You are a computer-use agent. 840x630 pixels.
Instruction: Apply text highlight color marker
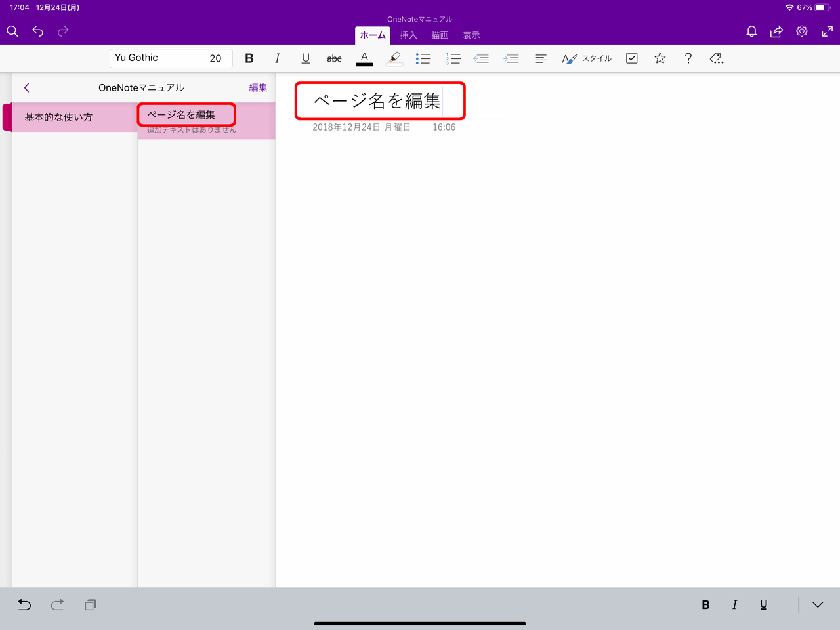point(394,58)
